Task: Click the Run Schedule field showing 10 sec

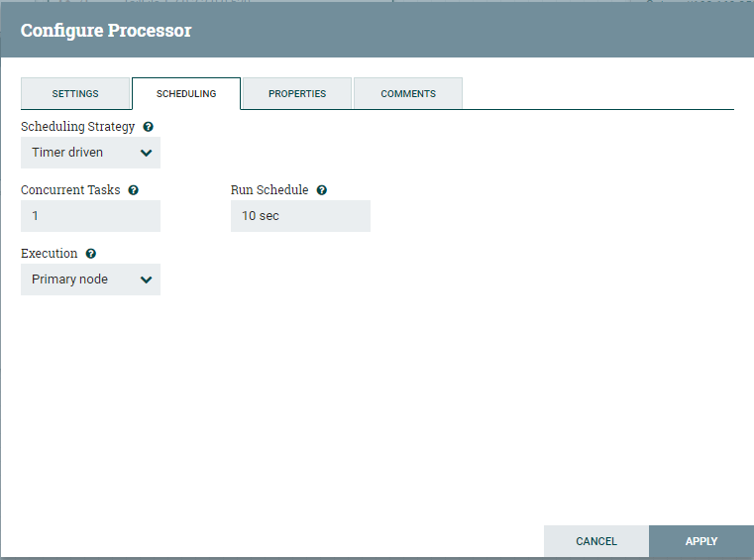Action: 300,216
